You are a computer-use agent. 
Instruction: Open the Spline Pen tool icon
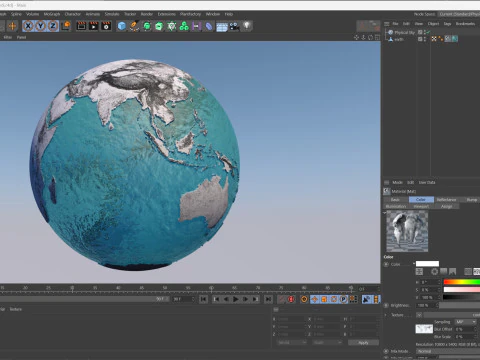pos(134,26)
